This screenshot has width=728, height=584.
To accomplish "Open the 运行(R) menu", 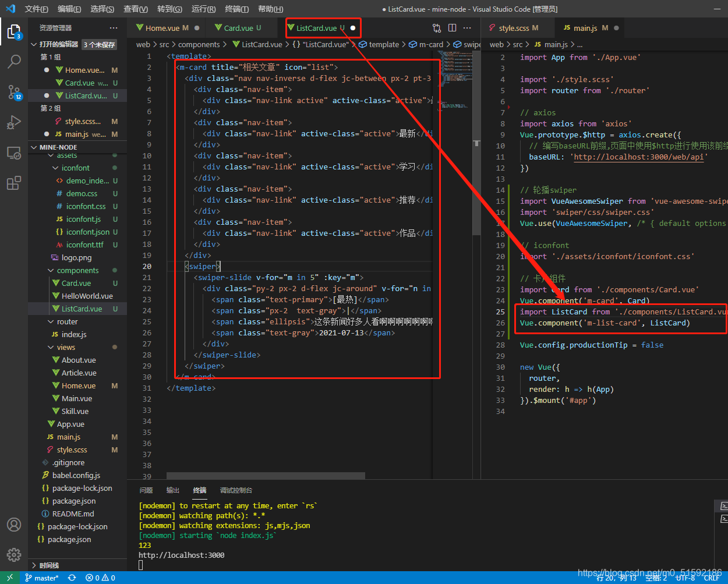I will (x=203, y=9).
